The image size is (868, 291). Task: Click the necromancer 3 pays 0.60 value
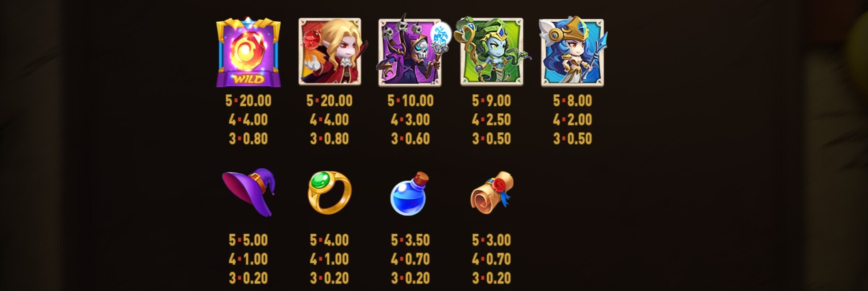point(410,138)
